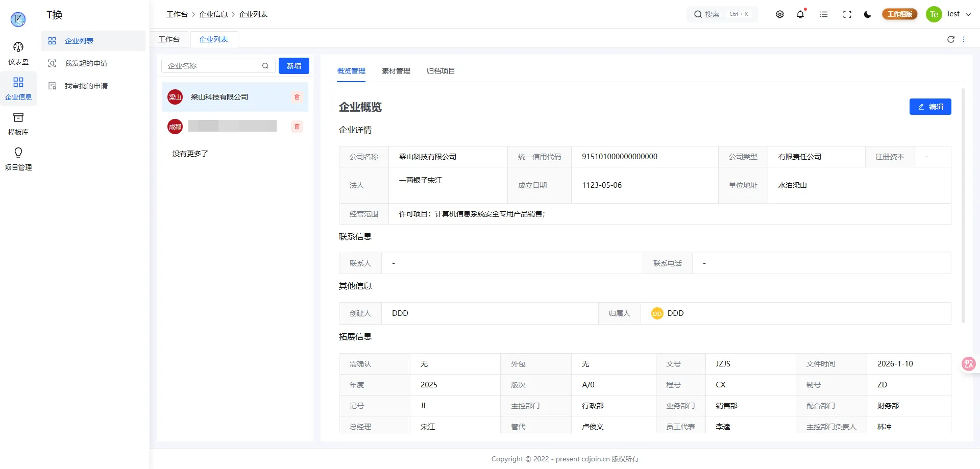Open 项目管理 in the sidebar
Image resolution: width=980 pixels, height=469 pixels.
click(18, 159)
